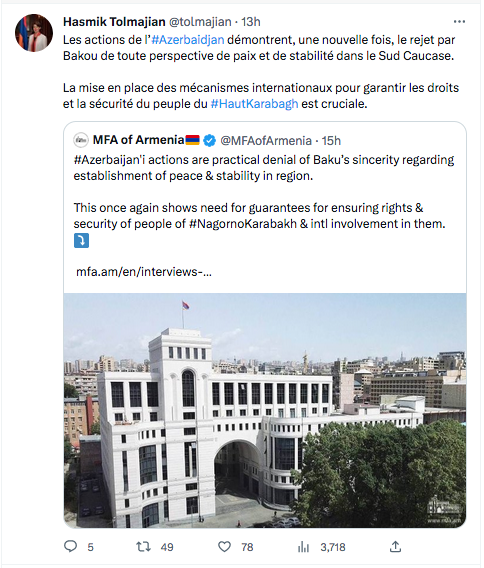This screenshot has width=484, height=568.
Task: Click the 13h tweet timestamp
Action: tap(251, 22)
